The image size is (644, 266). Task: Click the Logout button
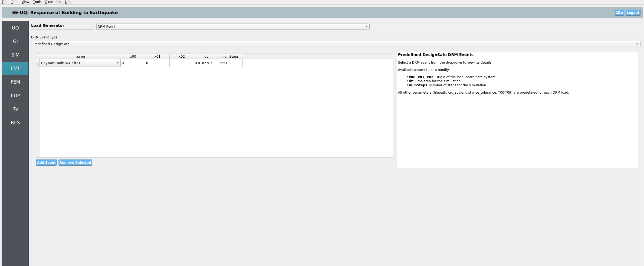click(x=633, y=13)
